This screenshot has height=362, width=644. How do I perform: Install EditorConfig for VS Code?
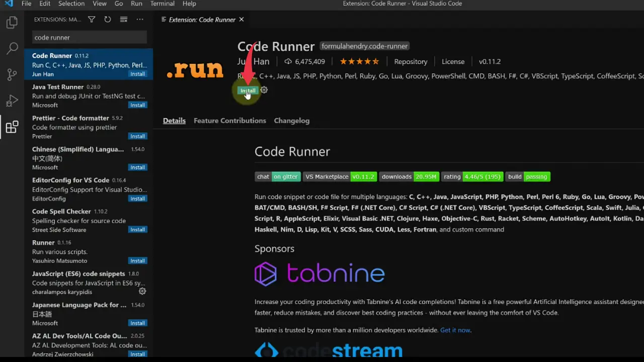pyautogui.click(x=137, y=199)
